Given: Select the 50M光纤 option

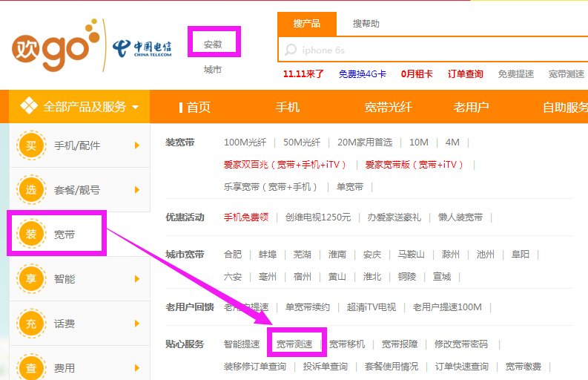Looking at the screenshot, I should (302, 142).
